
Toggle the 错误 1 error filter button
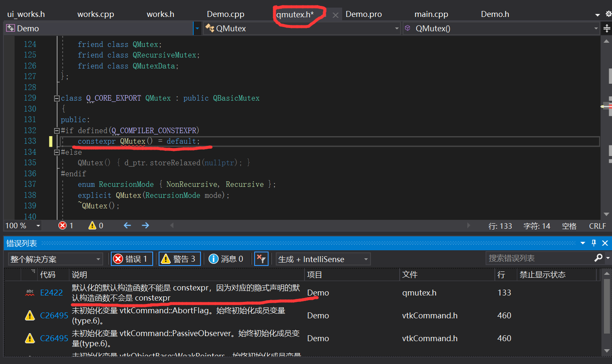point(132,258)
